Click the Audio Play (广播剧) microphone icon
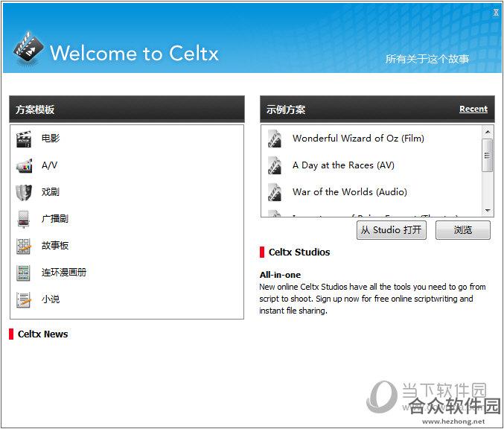This screenshot has width=504, height=429. click(24, 219)
